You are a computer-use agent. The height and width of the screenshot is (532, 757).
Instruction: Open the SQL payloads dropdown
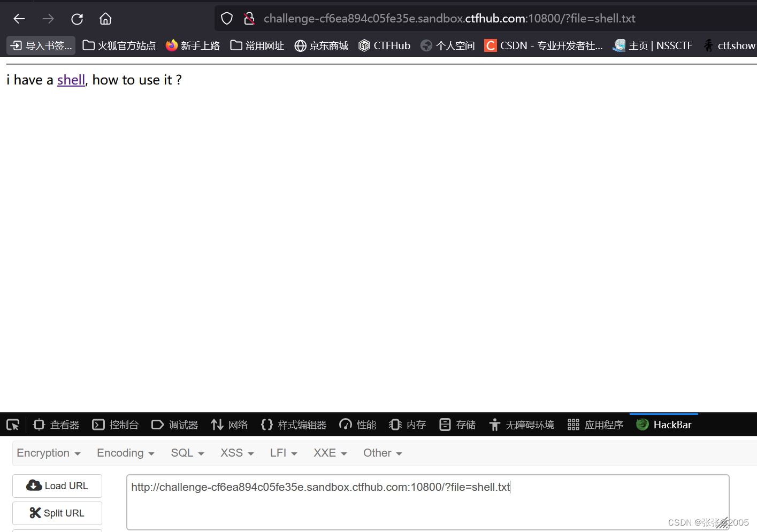[x=186, y=453]
